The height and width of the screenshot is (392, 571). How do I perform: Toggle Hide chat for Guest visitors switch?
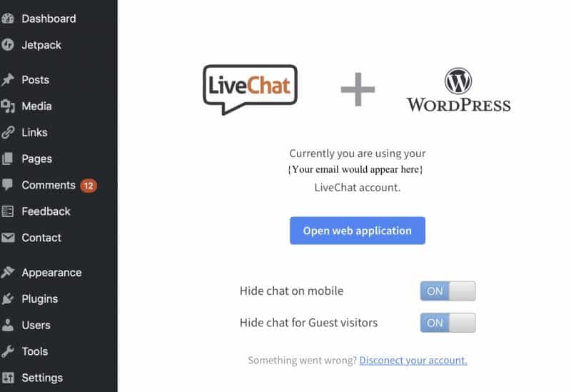(x=448, y=323)
